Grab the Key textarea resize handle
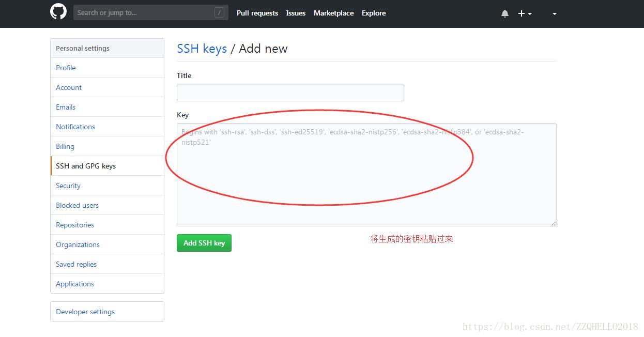The image size is (644, 337). 554,223
